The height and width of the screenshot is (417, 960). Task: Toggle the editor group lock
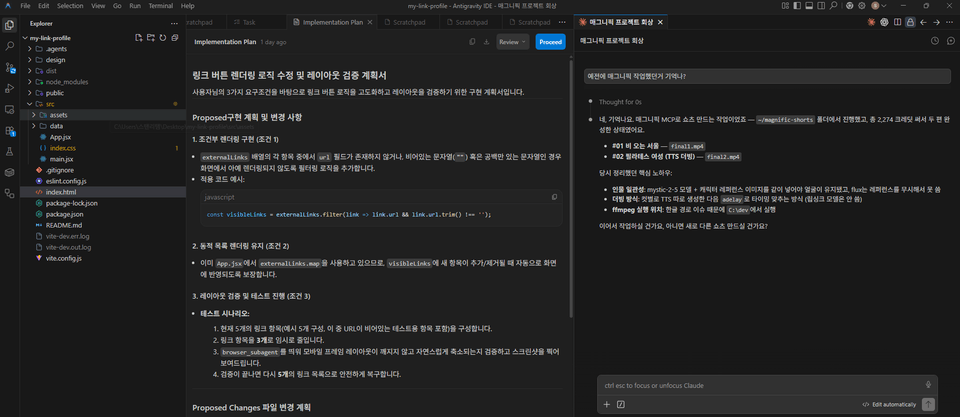(910, 22)
